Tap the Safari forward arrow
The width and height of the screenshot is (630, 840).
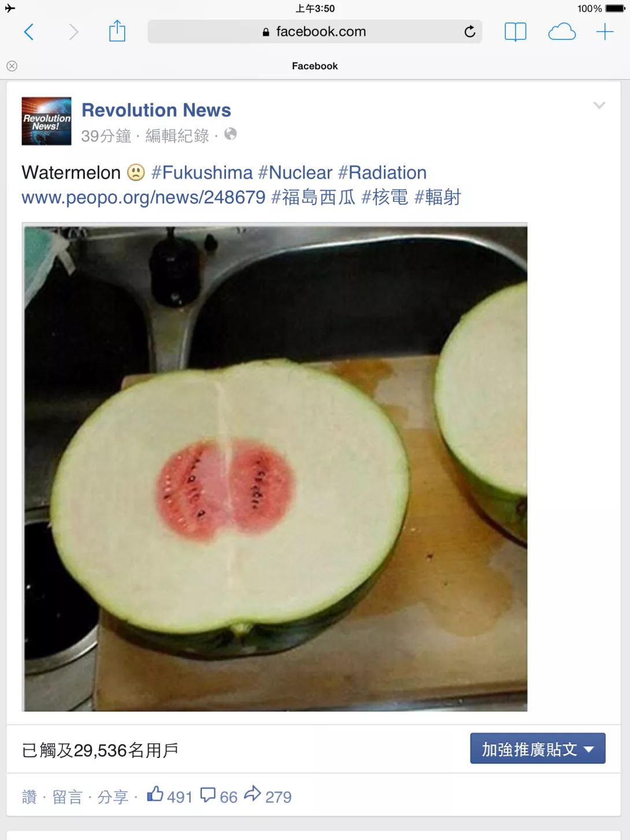pos(73,32)
